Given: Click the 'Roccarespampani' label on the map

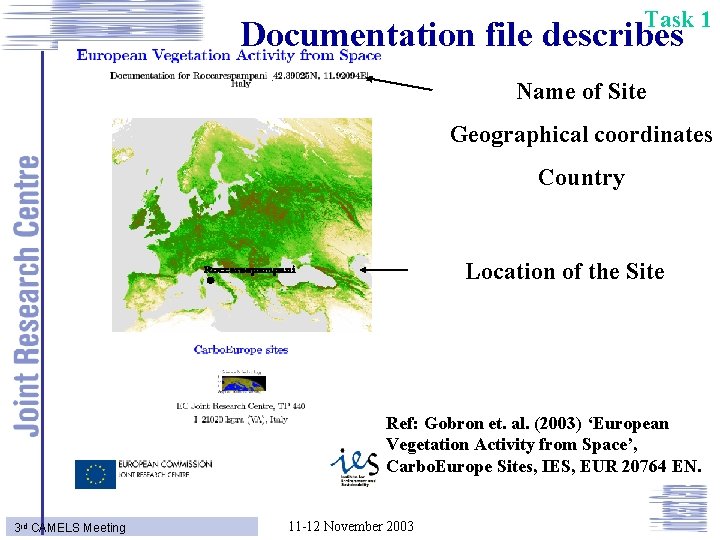Looking at the screenshot, I should [250, 270].
